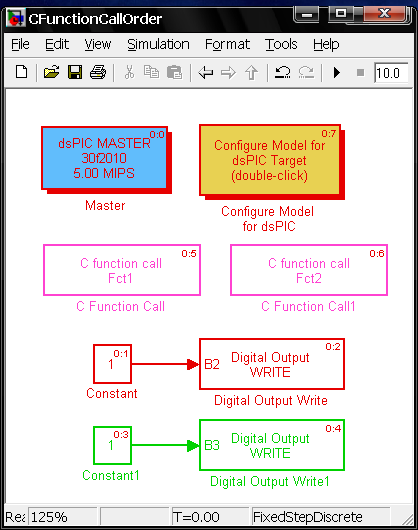418x530 pixels.
Task: Cut selection with the scissors icon
Action: (x=129, y=72)
